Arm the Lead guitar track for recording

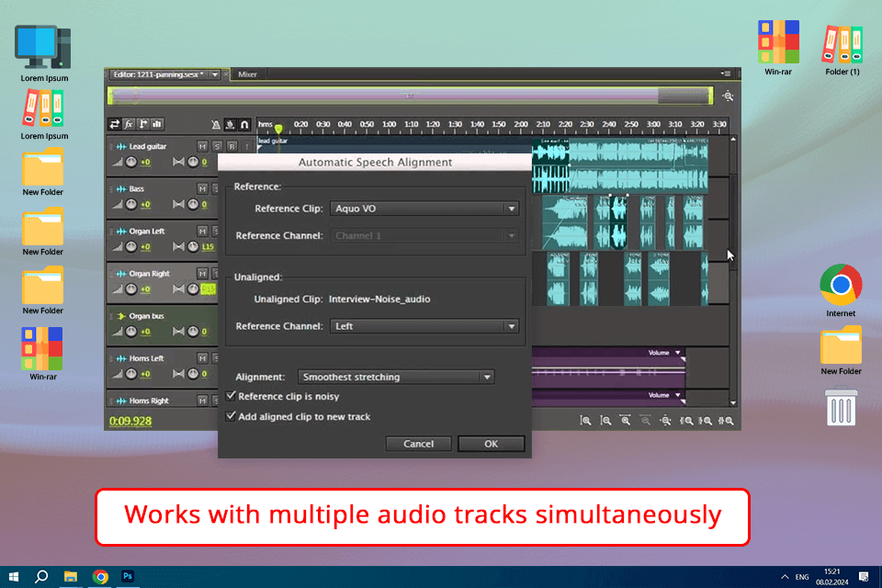coord(232,146)
